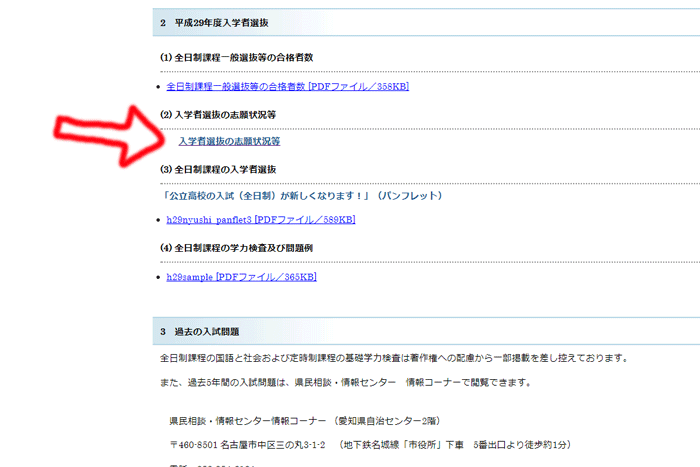Click the paragraph about 著作権への配慮

click(393, 358)
